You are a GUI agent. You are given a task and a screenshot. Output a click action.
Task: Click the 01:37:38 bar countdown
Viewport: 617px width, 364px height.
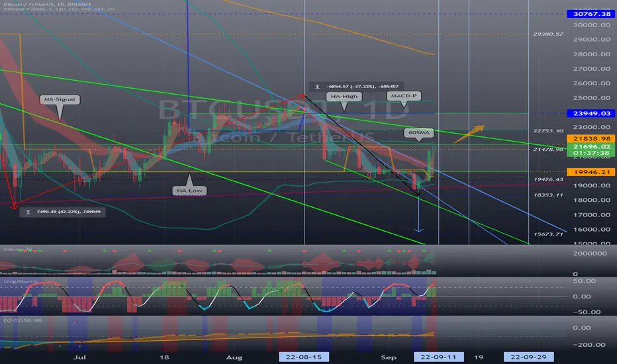point(591,153)
